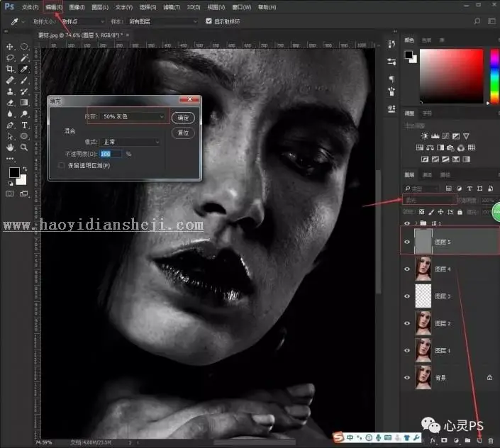Click the search icon in options bar
This screenshot has height=448, width=500.
point(477,21)
